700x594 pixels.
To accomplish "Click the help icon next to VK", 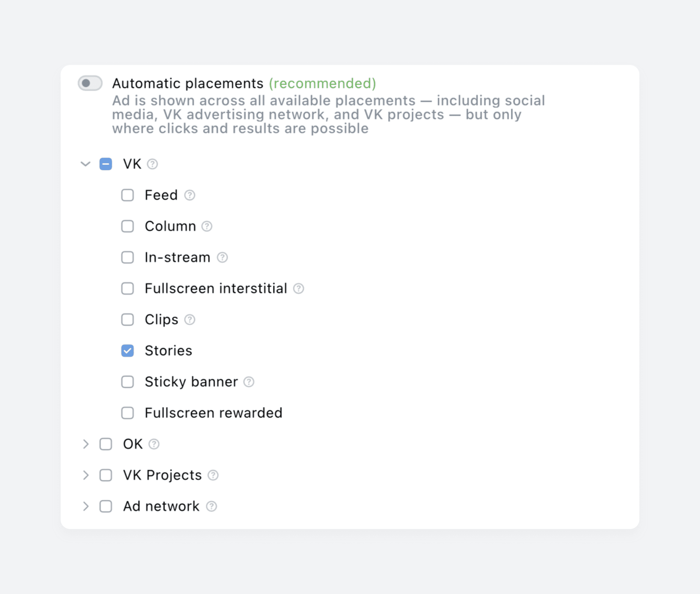I will point(152,164).
